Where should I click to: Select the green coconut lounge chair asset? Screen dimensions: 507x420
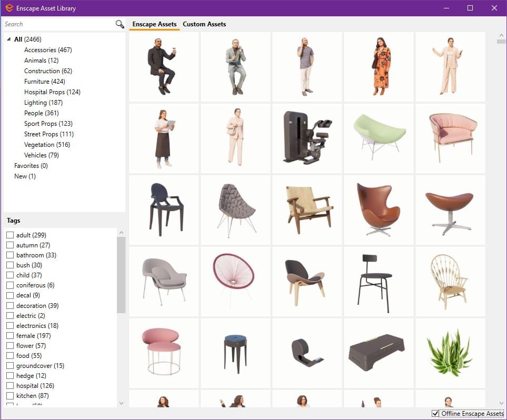tap(379, 138)
